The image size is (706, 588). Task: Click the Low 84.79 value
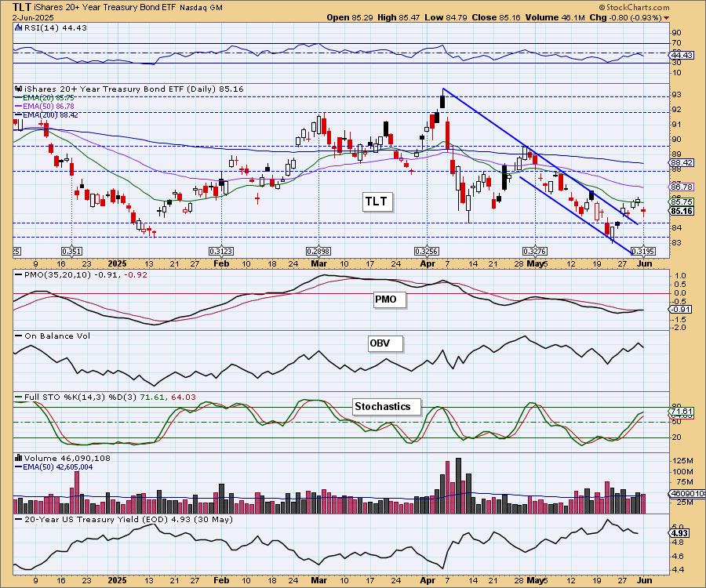446,17
